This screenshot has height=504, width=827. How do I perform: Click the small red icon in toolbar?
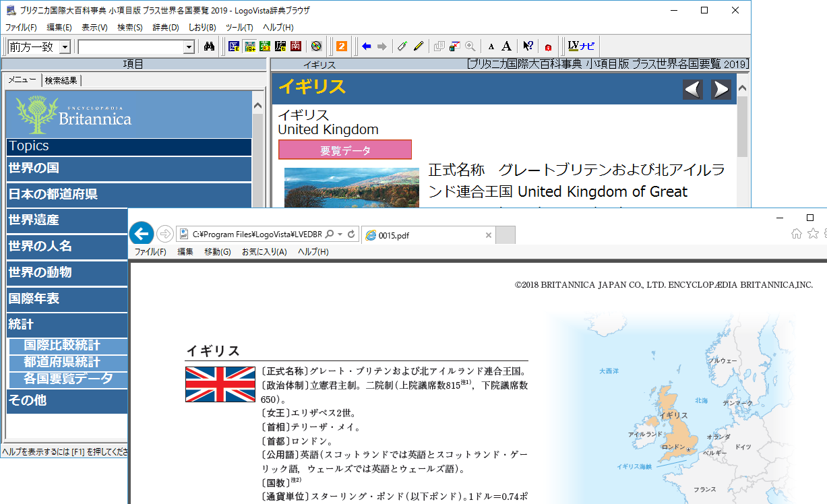549,47
